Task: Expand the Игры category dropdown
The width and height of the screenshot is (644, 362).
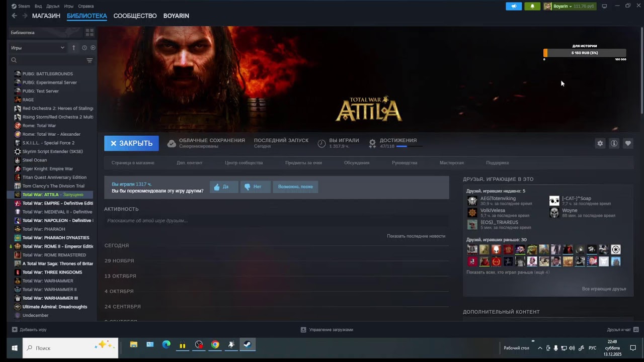Action: tap(38, 48)
